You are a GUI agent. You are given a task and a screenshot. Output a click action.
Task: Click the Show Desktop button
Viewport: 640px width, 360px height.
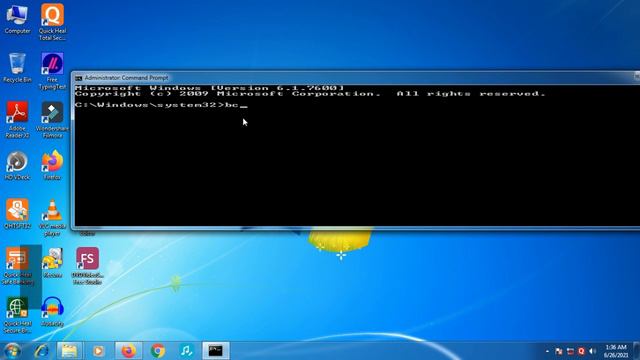pyautogui.click(x=637, y=351)
